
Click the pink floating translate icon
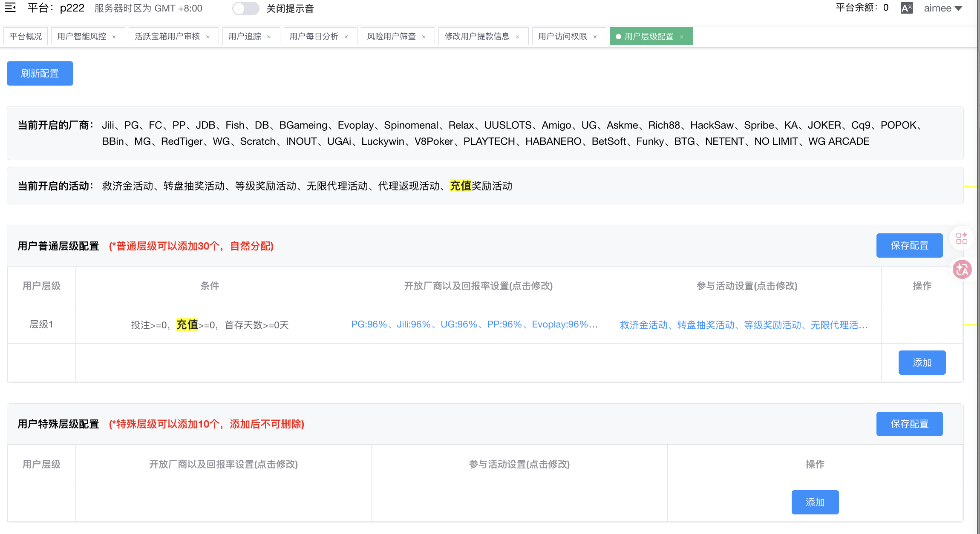(962, 269)
